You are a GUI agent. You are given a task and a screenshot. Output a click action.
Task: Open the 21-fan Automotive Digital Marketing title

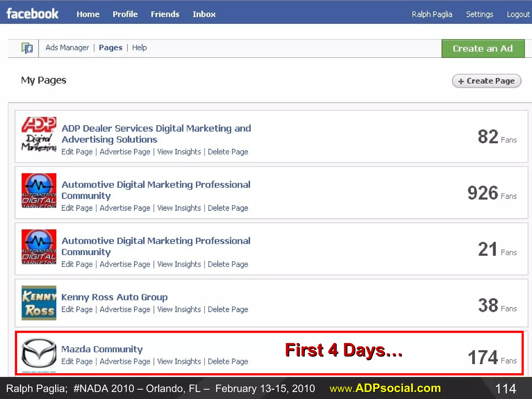coord(156,246)
